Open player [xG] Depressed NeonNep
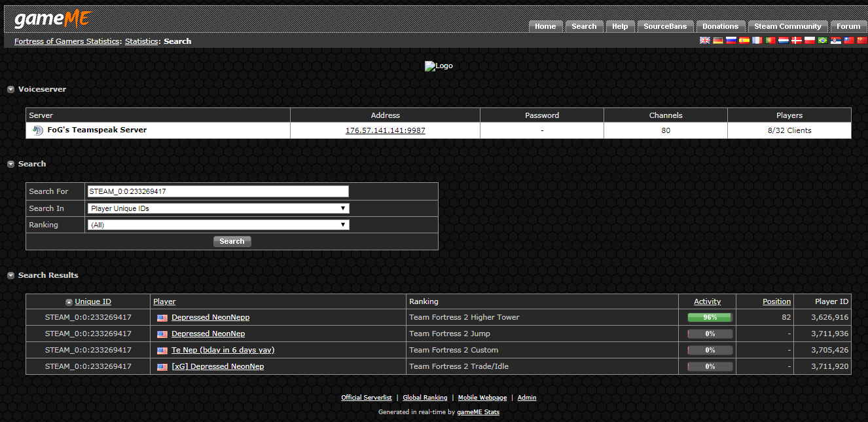Image resolution: width=868 pixels, height=422 pixels. 217,366
